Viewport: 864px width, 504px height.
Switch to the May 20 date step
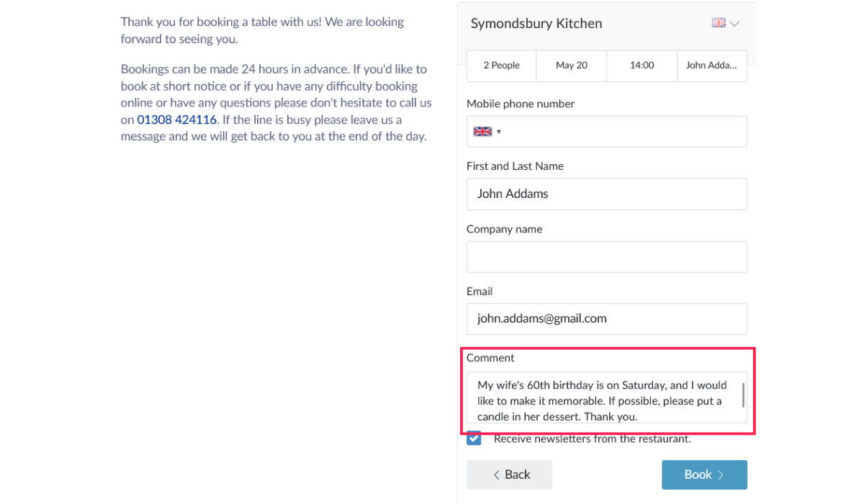coord(571,66)
